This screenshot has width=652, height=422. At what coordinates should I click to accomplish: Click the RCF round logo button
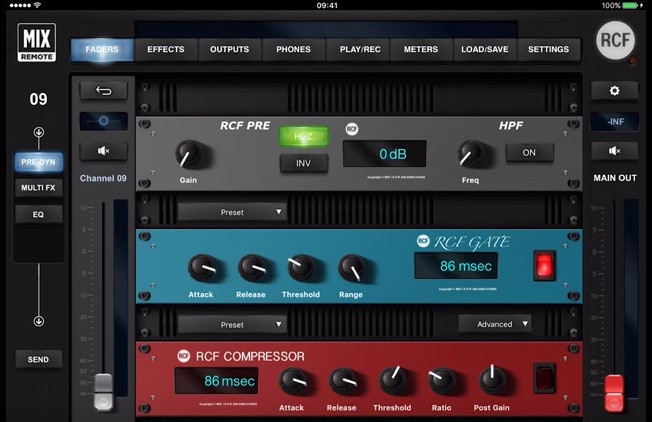615,41
